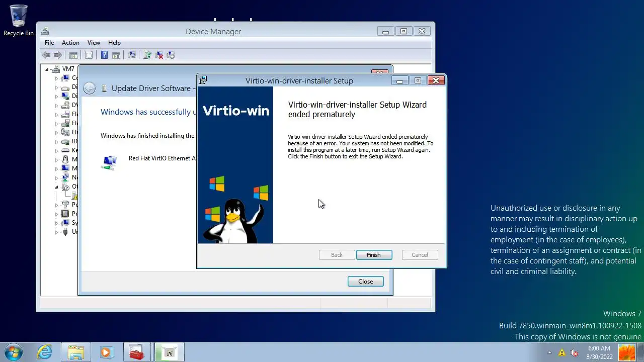Switch to the red toolbox taskbar window
644x362 pixels.
(136, 352)
